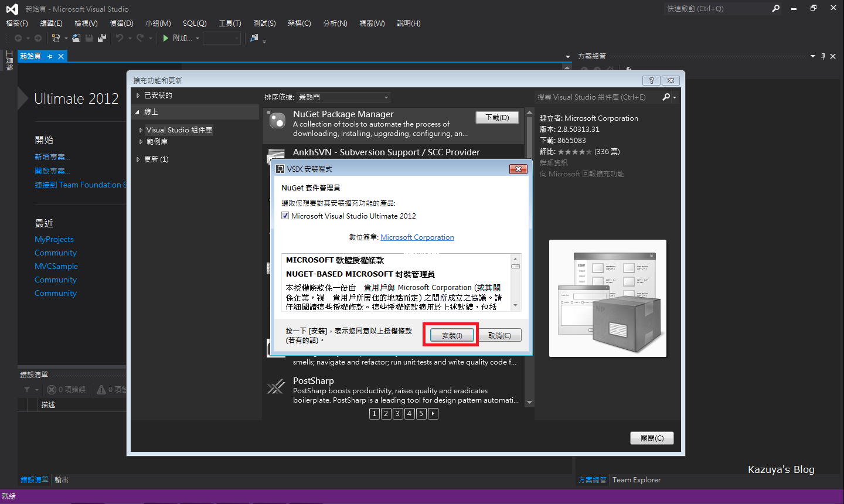Screen dimensions: 844x504
Task: Click the PostSharp extension icon
Action: click(275, 387)
